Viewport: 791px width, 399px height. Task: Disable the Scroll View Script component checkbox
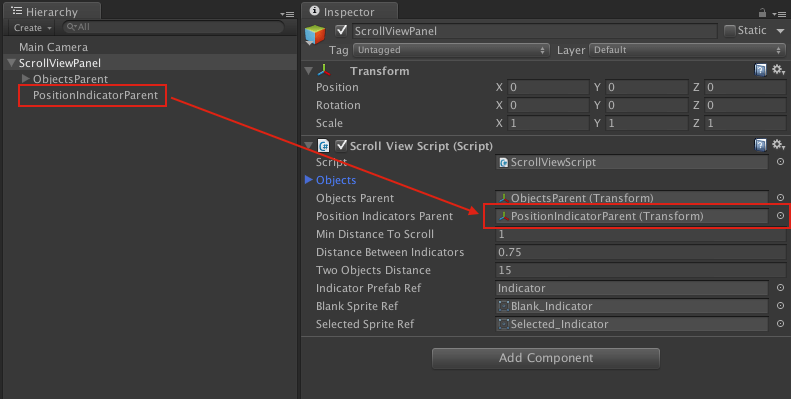[x=341, y=145]
